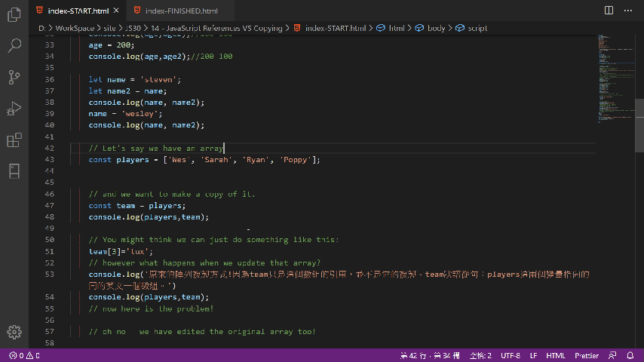The image size is (644, 362).
Task: Select the script breadcrumb
Action: tap(471, 28)
